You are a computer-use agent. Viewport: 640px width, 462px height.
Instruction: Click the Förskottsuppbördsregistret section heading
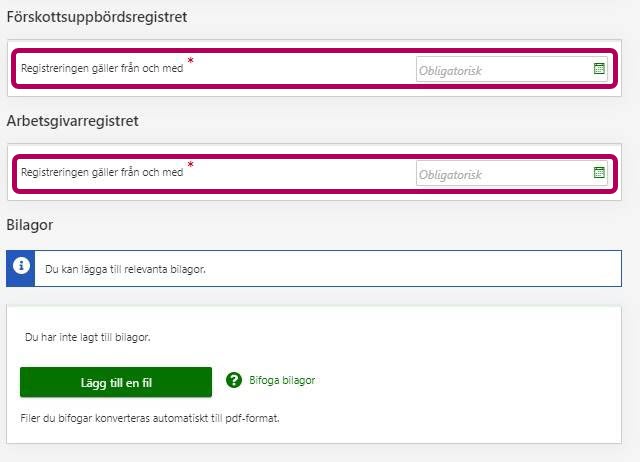97,17
